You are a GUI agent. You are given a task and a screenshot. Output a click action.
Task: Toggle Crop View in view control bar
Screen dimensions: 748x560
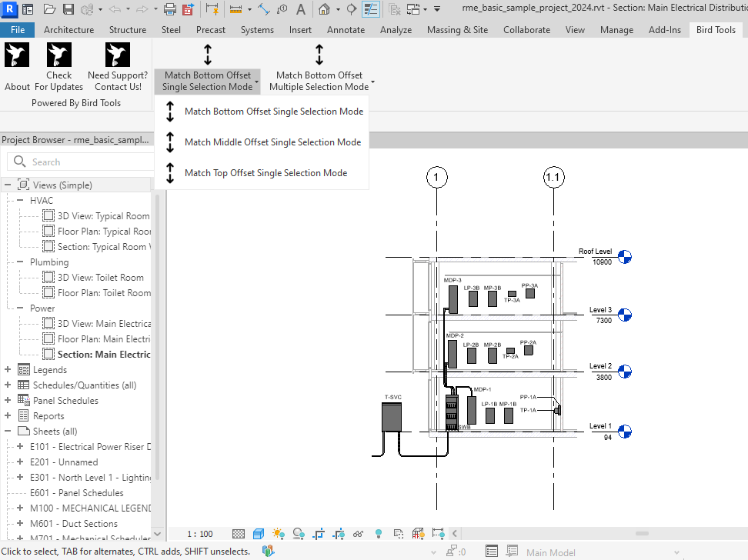pyautogui.click(x=319, y=533)
